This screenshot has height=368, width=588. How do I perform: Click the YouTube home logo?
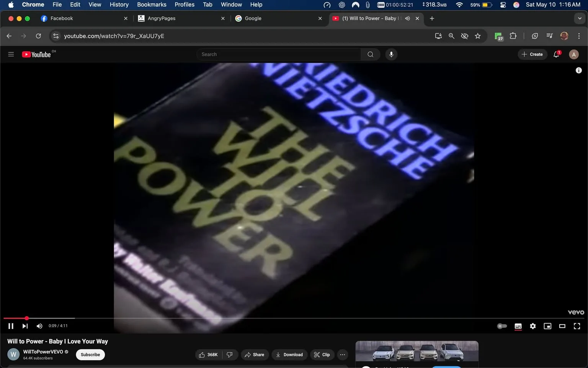tap(37, 54)
